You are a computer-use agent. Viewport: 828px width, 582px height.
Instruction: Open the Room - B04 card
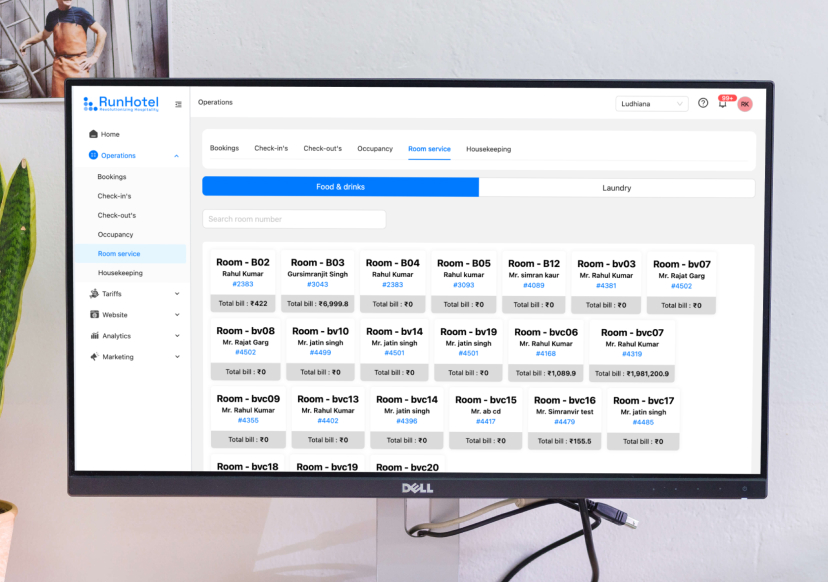tap(392, 283)
